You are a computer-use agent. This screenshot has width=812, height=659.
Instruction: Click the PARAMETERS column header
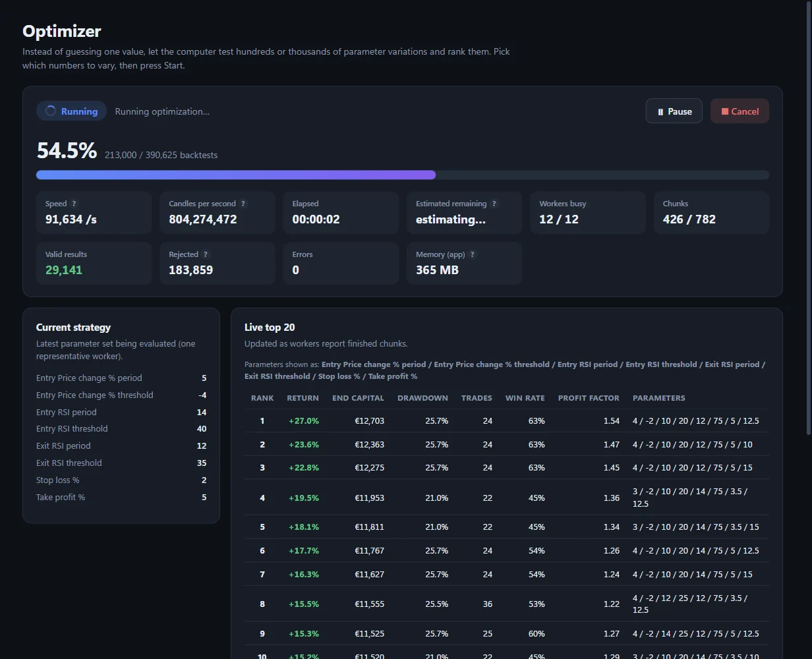coord(658,398)
